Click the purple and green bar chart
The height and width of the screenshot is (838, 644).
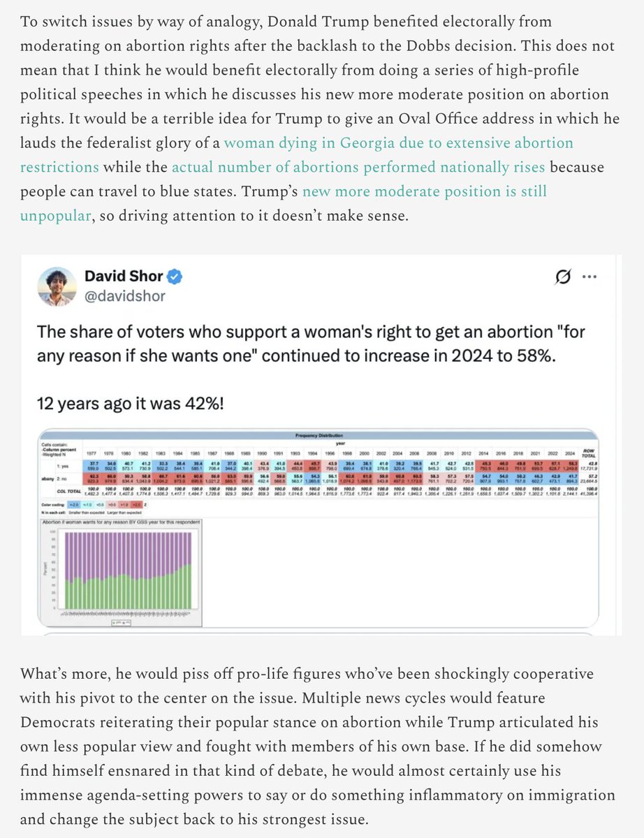[x=120, y=571]
